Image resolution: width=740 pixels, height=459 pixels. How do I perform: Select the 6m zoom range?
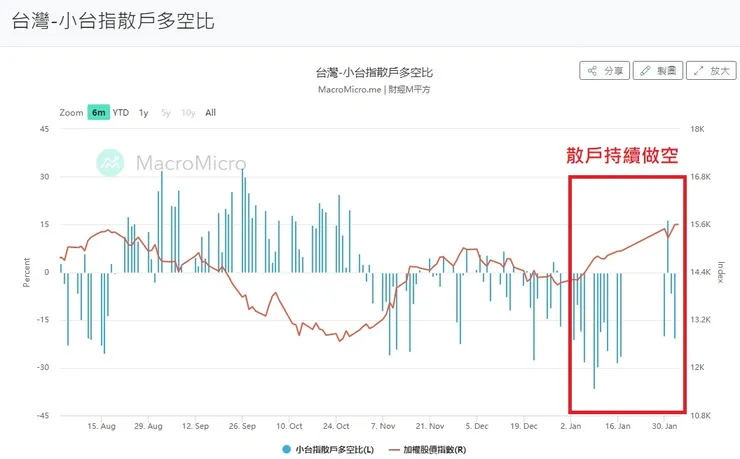click(99, 112)
